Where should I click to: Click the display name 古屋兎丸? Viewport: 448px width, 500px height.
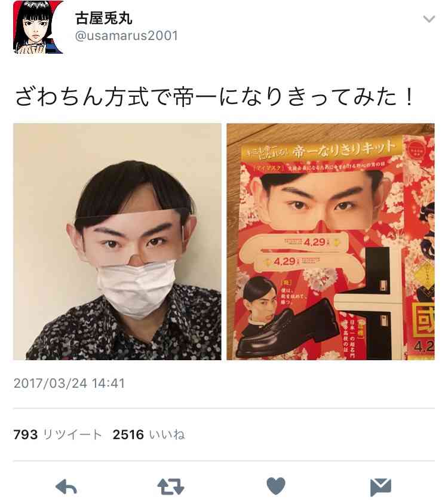coord(103,18)
